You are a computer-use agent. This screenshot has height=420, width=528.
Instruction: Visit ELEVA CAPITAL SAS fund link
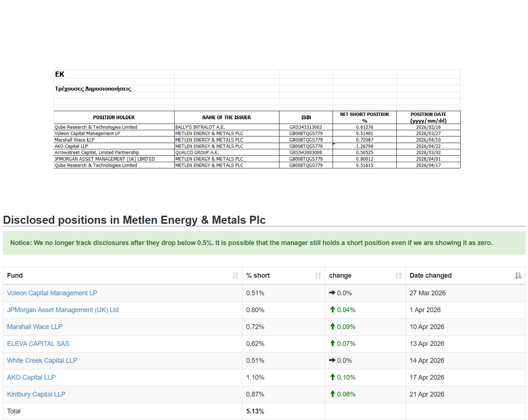tap(38, 344)
